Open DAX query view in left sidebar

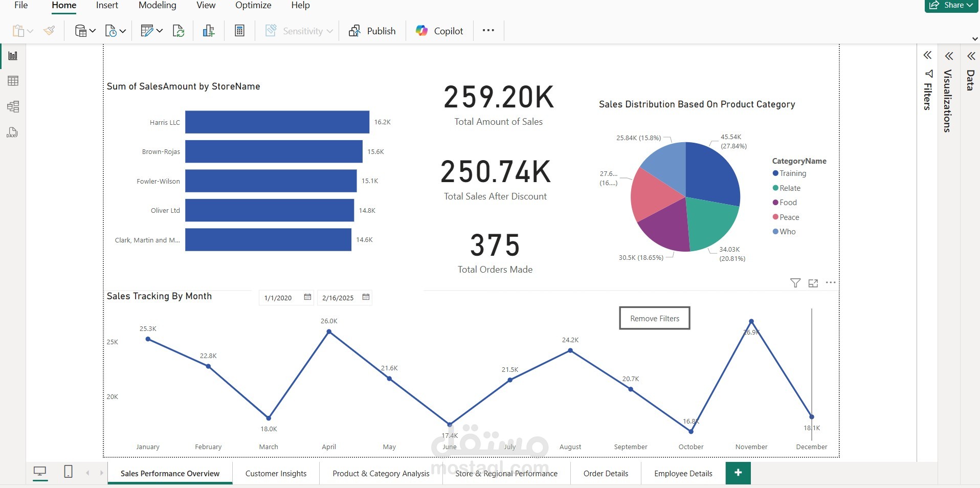coord(12,132)
